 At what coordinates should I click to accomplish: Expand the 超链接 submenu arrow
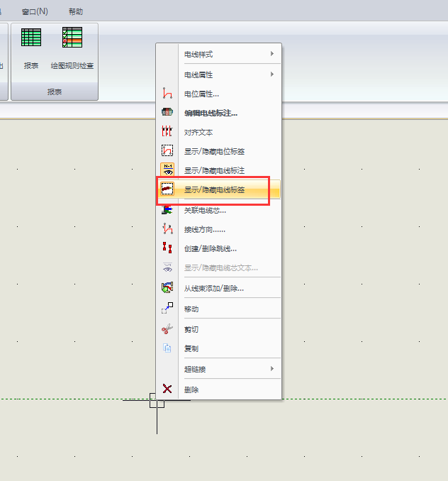point(272,369)
